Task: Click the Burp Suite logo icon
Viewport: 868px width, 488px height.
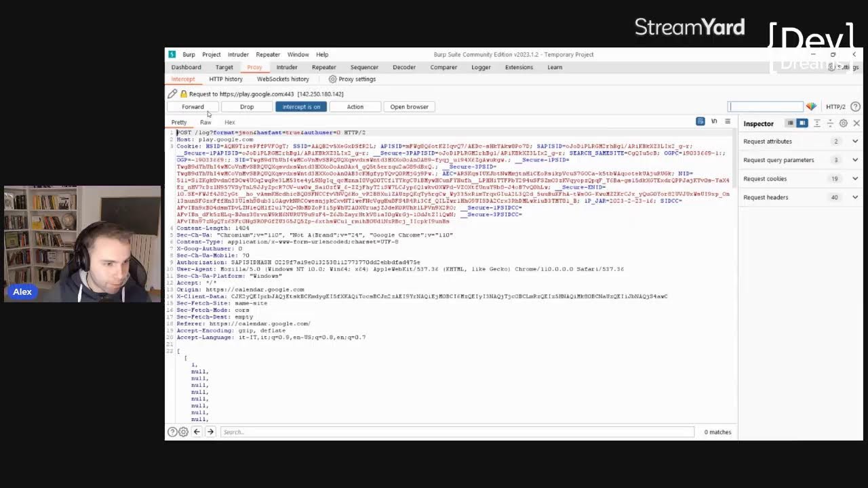Action: tap(172, 54)
